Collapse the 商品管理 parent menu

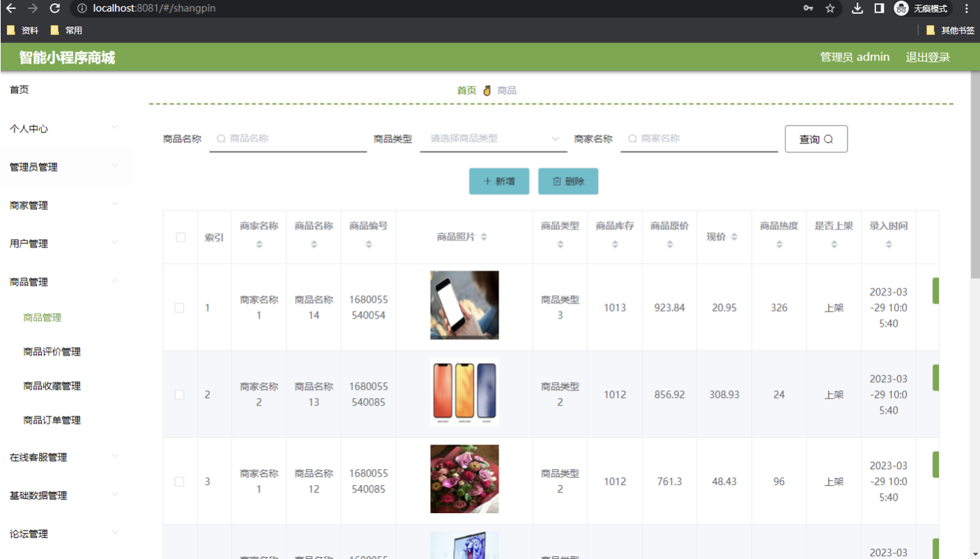tap(66, 282)
